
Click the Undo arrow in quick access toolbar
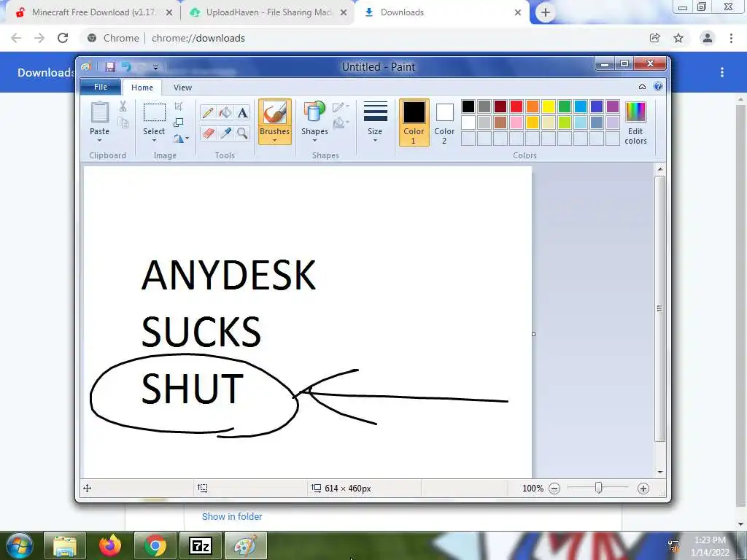126,67
